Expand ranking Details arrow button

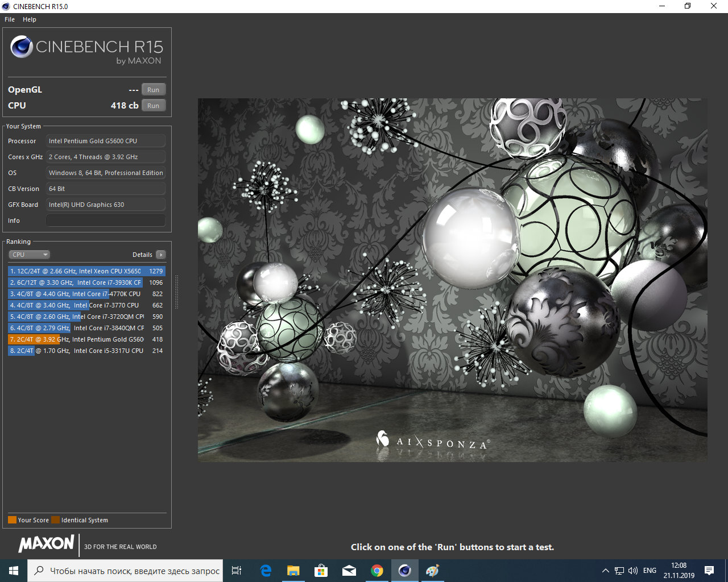click(x=161, y=255)
